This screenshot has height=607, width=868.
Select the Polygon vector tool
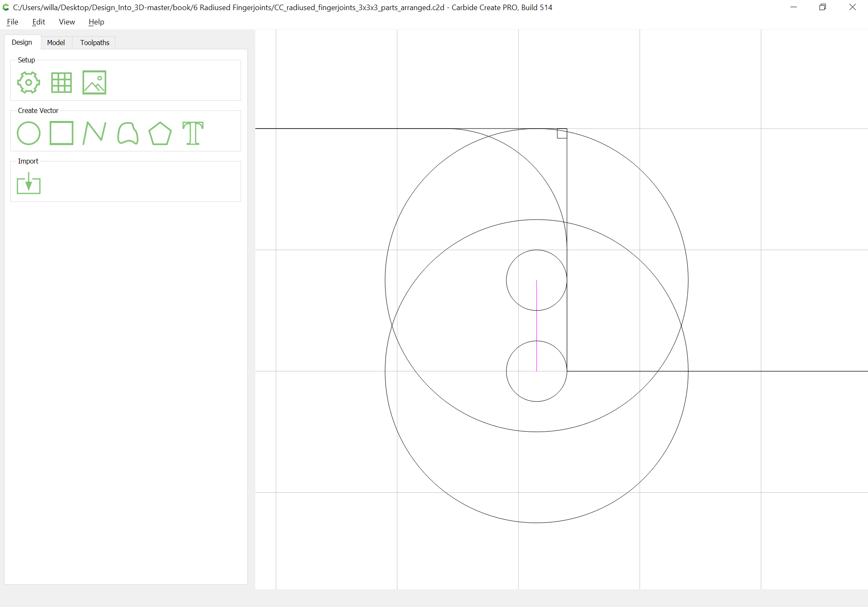(x=160, y=133)
